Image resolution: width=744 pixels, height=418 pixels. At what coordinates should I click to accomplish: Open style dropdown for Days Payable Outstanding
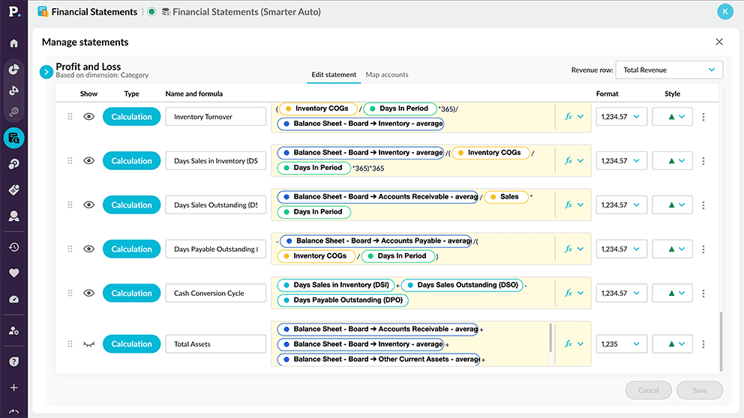[x=672, y=249]
